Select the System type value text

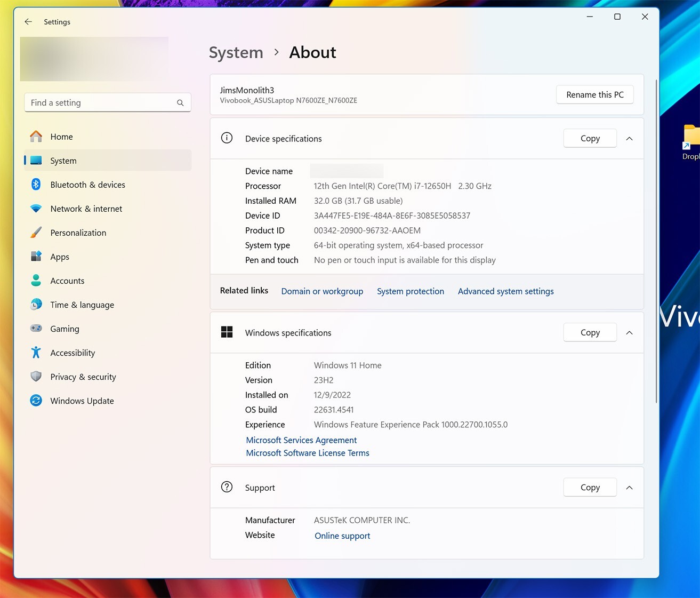(x=398, y=245)
